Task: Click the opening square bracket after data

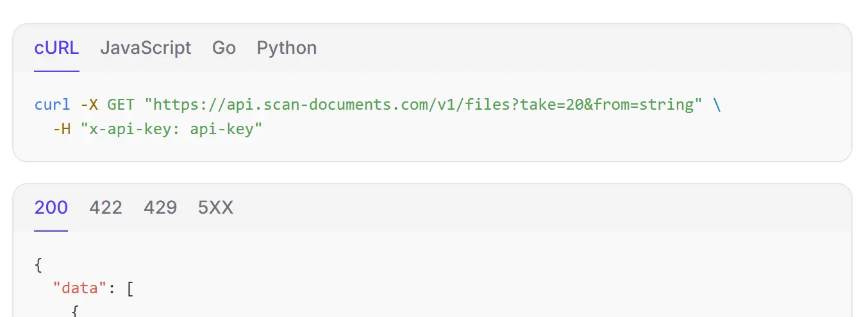Action: pos(129,288)
